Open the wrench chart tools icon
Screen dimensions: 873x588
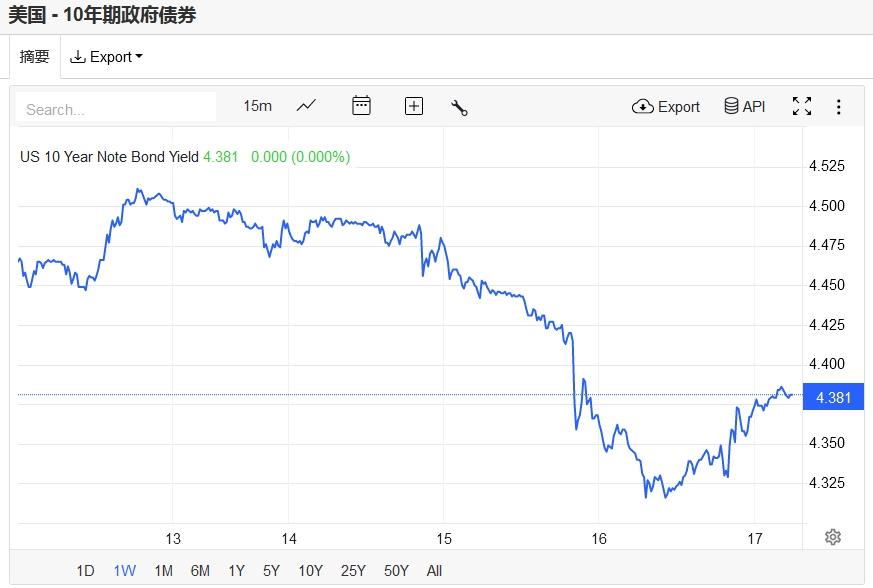pyautogui.click(x=460, y=107)
